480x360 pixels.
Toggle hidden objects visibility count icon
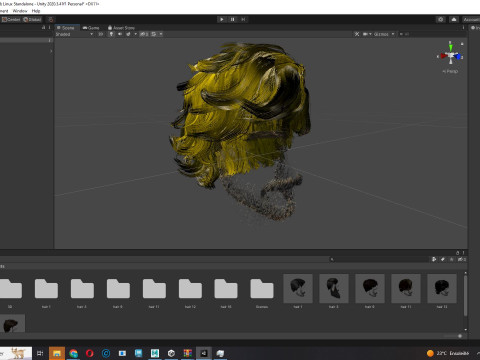coord(144,34)
